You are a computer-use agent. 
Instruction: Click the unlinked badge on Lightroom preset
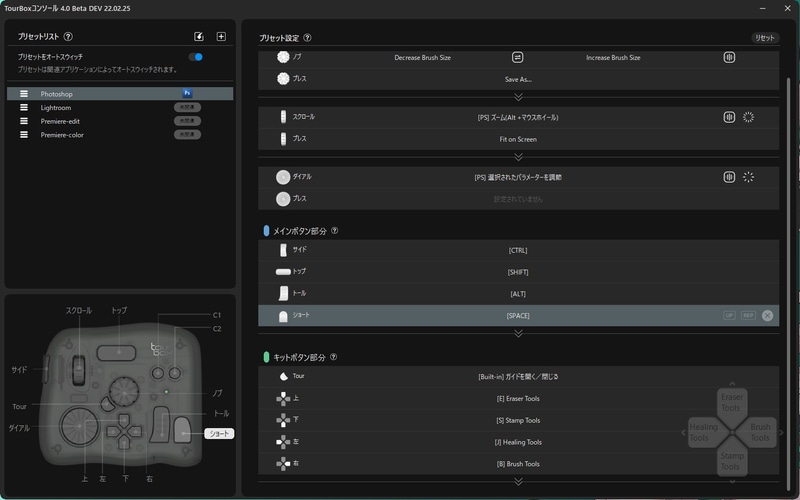click(x=187, y=107)
